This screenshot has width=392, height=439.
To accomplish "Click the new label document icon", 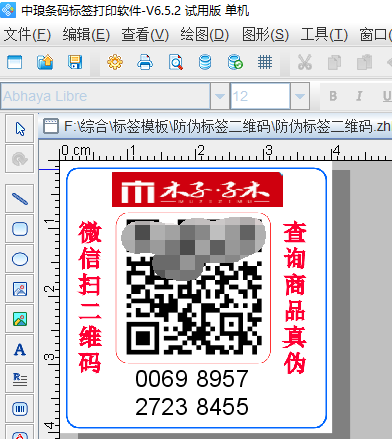I will point(14,62).
